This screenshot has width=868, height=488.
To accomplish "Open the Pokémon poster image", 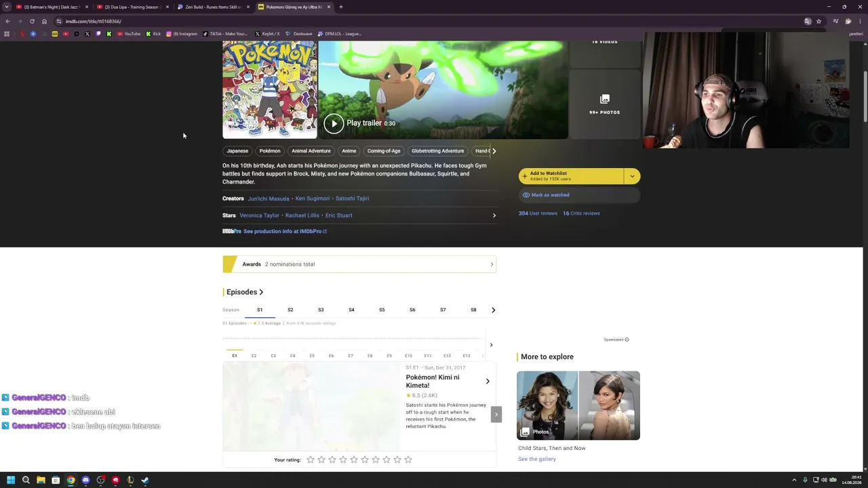I will pyautogui.click(x=270, y=89).
